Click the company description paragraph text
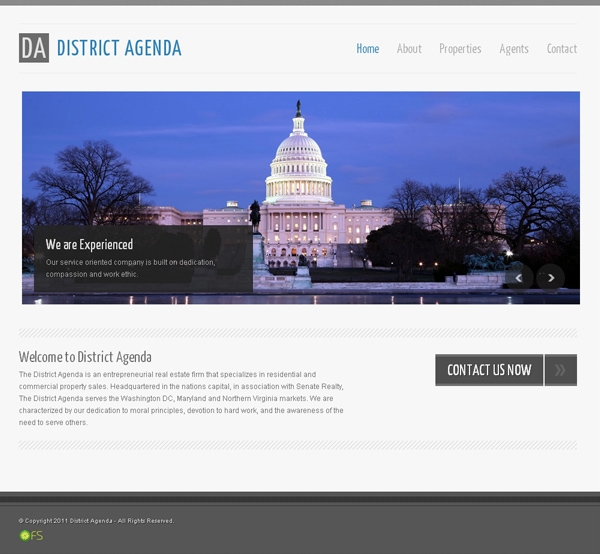This screenshot has height=554, width=600. [180, 398]
